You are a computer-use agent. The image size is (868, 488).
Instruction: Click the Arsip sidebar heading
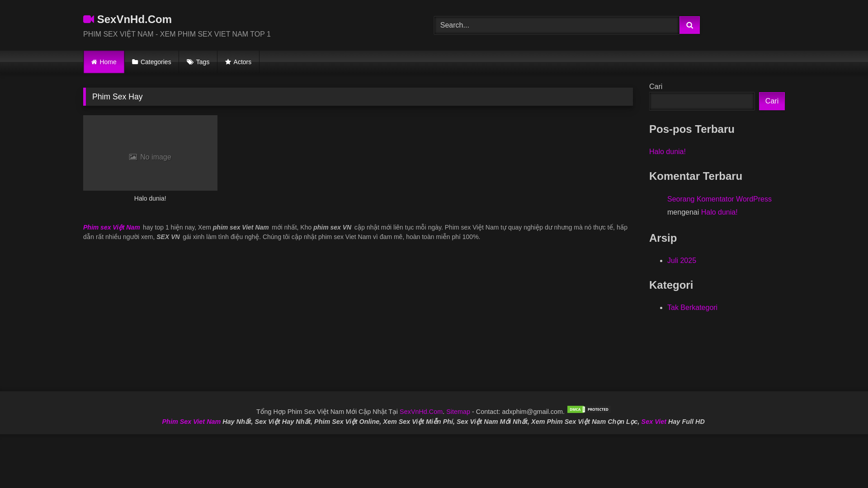click(663, 238)
